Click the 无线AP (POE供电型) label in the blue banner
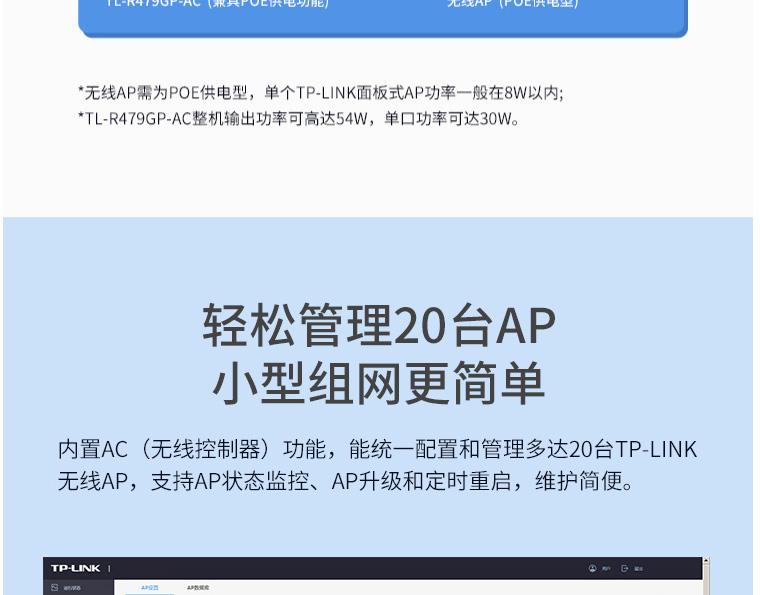This screenshot has height=595, width=760. point(513,3)
